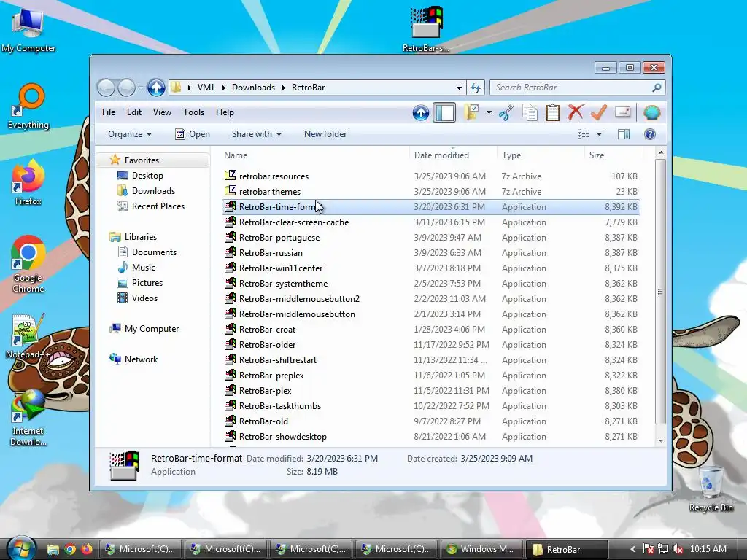The height and width of the screenshot is (560, 747).
Task: Open the File menu
Action: (109, 112)
